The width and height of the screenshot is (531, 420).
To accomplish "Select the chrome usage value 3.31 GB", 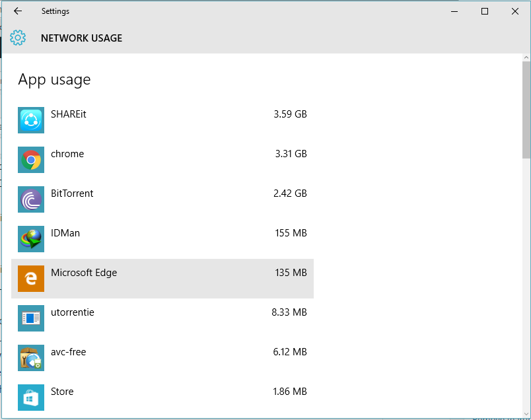I will coord(290,154).
